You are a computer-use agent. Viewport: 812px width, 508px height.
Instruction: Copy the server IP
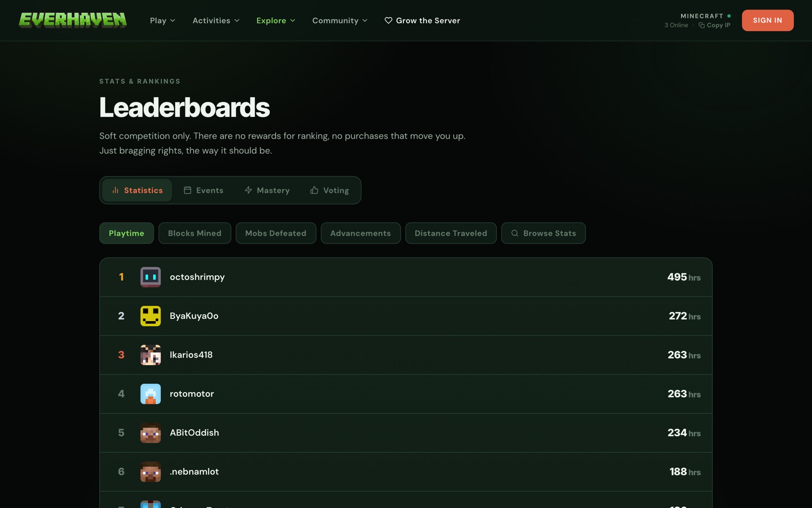point(715,25)
